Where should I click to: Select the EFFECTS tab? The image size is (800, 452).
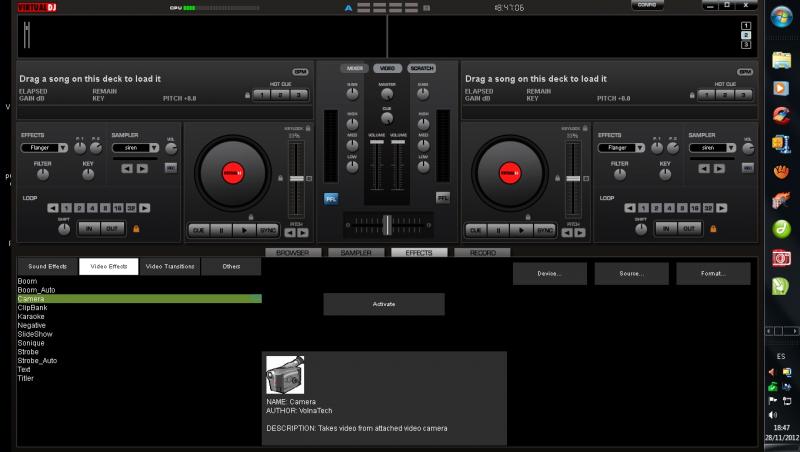[419, 253]
